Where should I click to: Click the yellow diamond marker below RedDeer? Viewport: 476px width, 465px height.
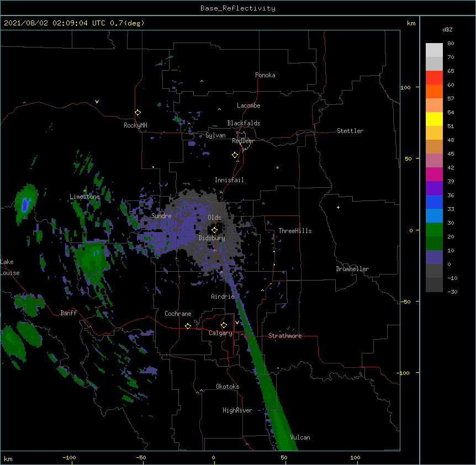(x=235, y=155)
